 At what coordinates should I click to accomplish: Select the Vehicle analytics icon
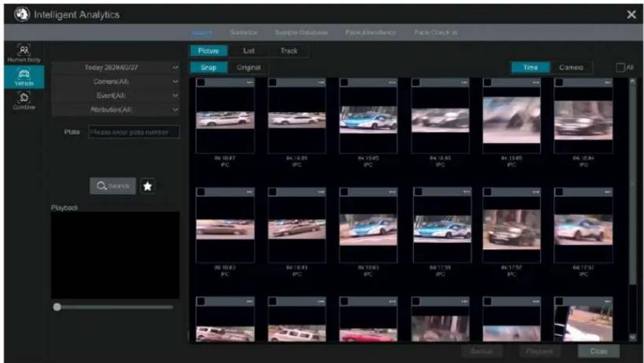pos(24,77)
